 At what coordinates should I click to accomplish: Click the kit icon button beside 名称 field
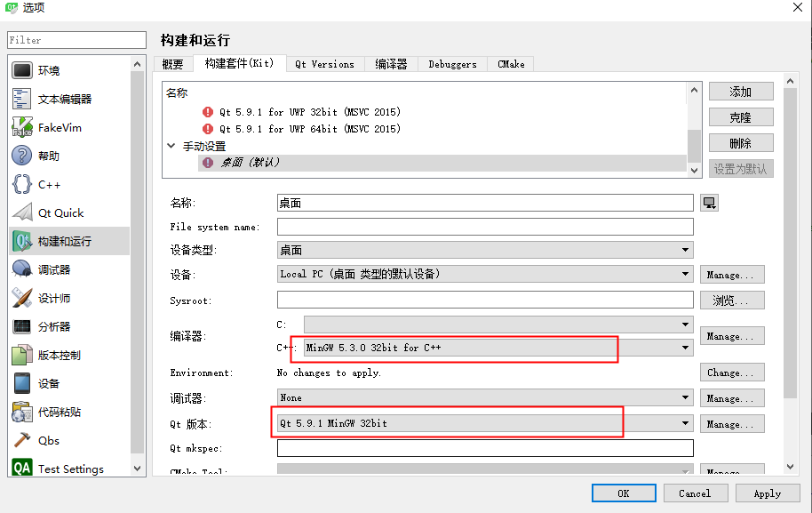click(x=709, y=203)
